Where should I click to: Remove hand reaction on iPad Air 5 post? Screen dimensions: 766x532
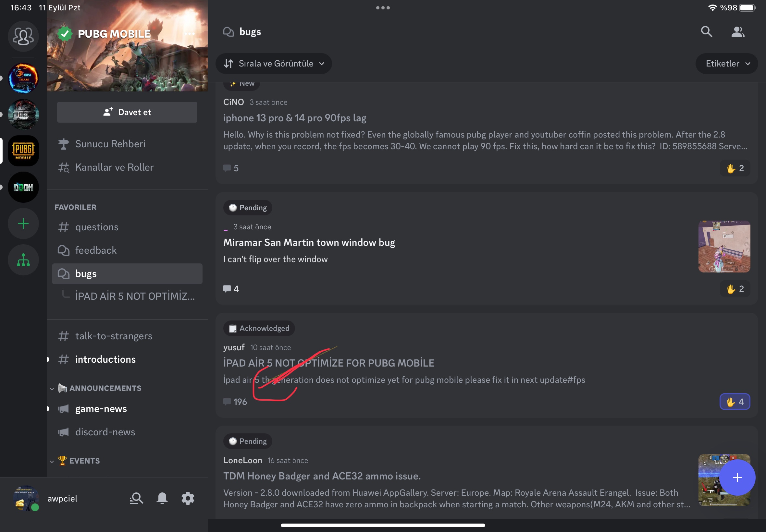tap(735, 402)
